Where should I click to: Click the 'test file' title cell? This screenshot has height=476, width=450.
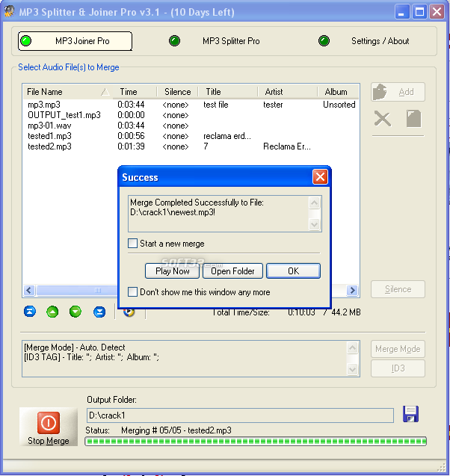[216, 105]
